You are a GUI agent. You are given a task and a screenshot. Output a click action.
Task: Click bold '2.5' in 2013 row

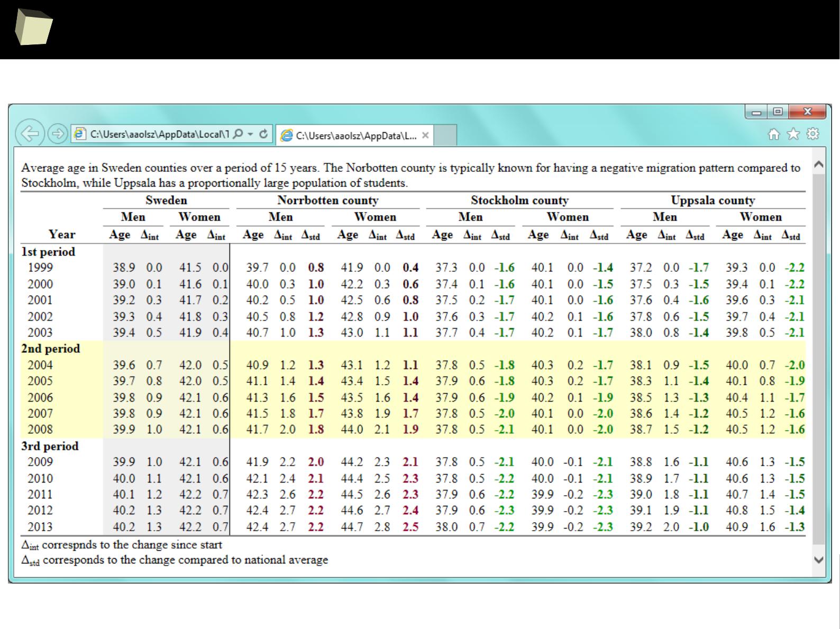(x=410, y=527)
